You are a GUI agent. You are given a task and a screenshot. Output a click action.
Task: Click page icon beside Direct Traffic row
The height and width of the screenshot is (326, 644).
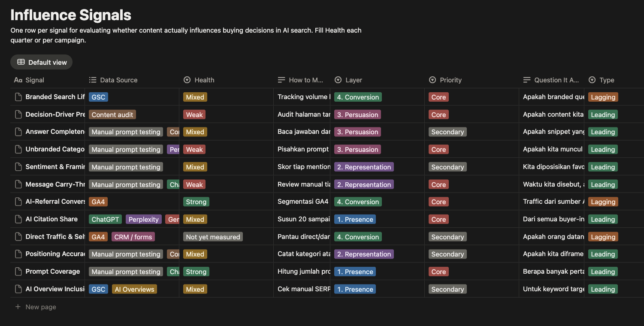point(18,237)
